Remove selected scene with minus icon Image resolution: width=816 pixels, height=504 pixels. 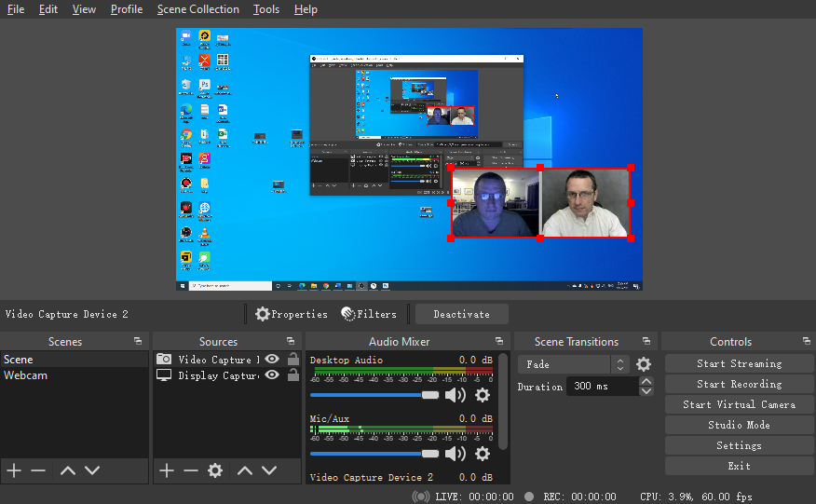point(38,470)
